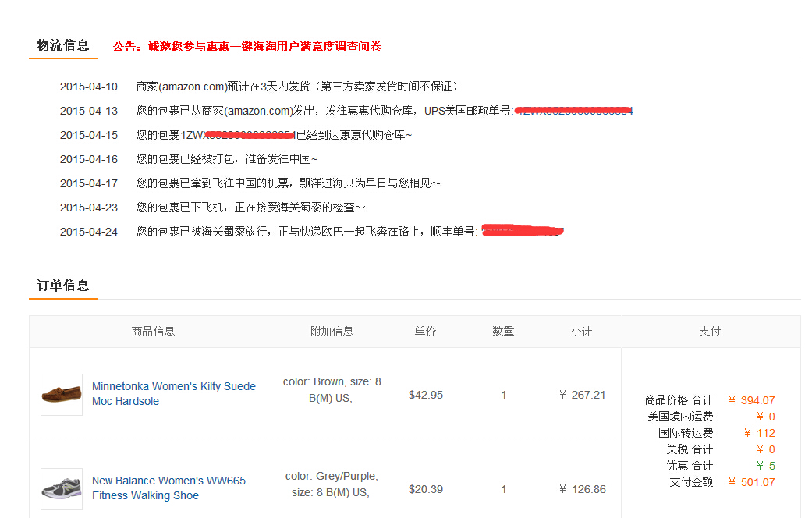This screenshot has height=518, width=812.
Task: View the grey New Balance shoe thumbnail
Action: (x=62, y=489)
